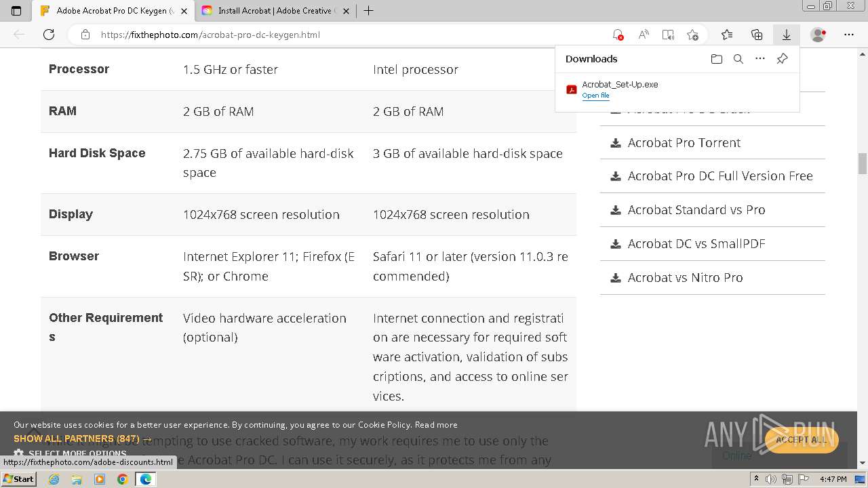This screenshot has height=488, width=868.
Task: Click Microsoft Edge taskbar icon
Action: (145, 479)
